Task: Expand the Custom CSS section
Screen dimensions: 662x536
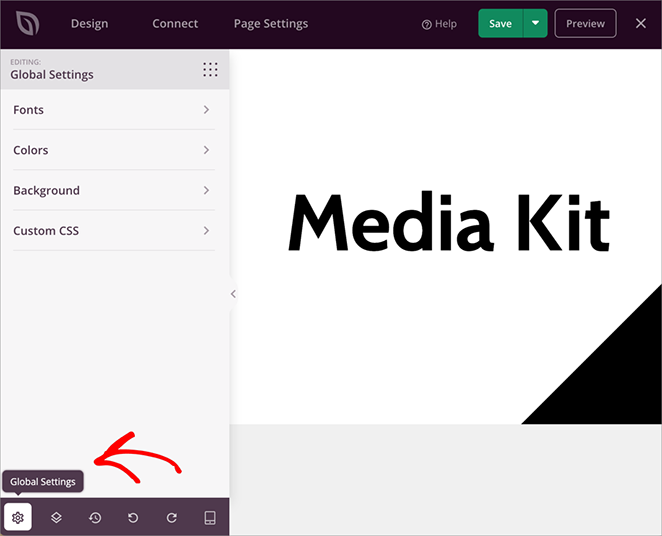Action: [114, 231]
